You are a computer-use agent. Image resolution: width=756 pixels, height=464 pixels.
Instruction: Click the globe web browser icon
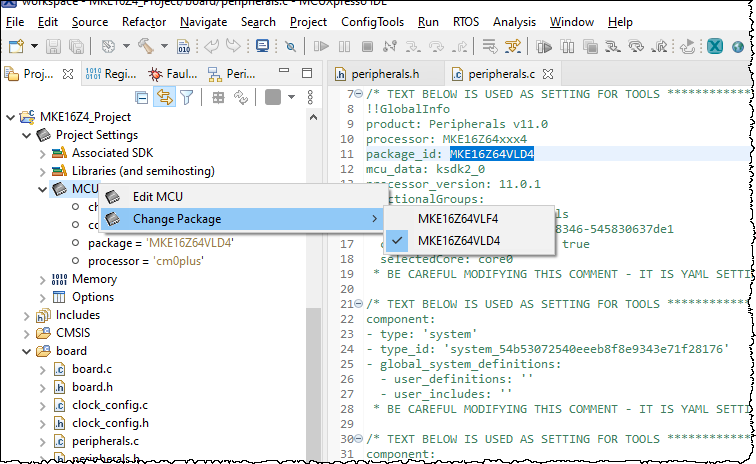point(738,47)
